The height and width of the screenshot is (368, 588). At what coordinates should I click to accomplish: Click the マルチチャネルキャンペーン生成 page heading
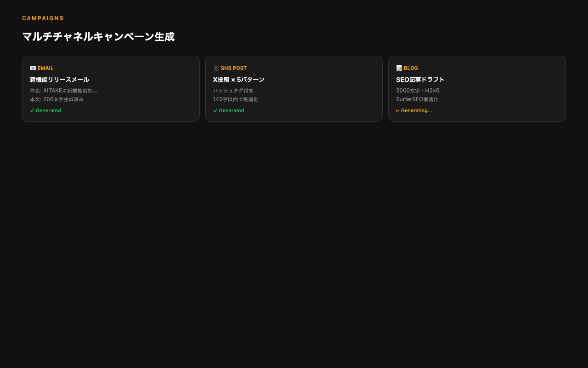[x=98, y=36]
